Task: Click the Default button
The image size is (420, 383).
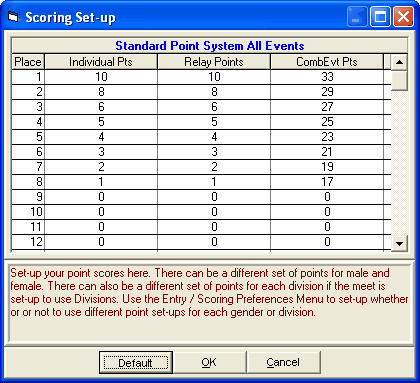Action: pos(136,362)
